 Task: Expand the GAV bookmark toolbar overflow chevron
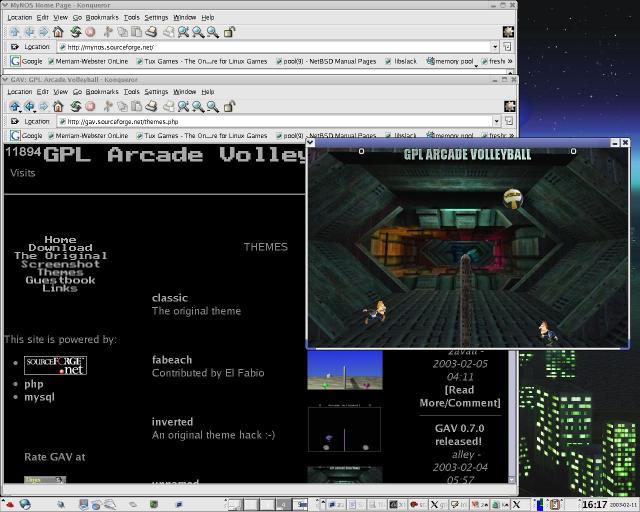[x=510, y=135]
